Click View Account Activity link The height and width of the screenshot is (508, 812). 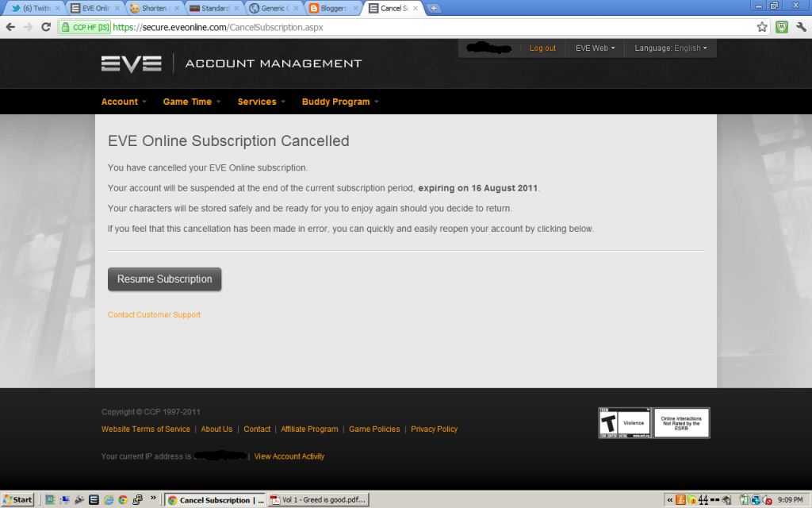[x=289, y=456]
